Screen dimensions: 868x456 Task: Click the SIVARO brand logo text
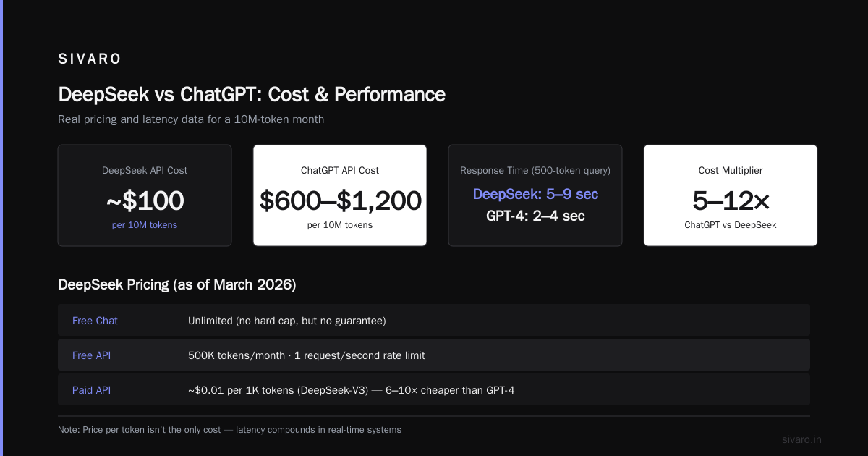(90, 59)
